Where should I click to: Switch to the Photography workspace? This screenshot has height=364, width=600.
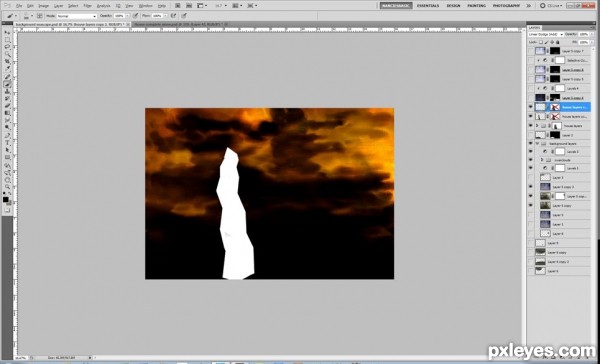506,6
